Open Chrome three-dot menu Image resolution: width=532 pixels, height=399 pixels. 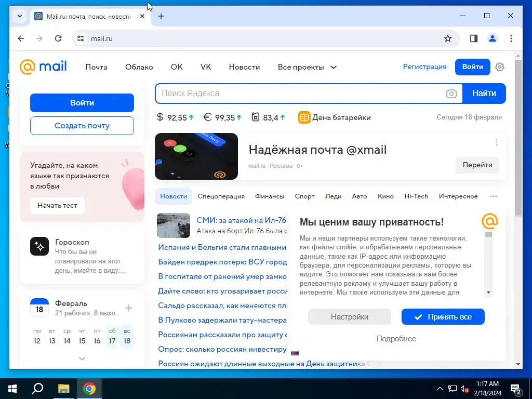point(511,38)
